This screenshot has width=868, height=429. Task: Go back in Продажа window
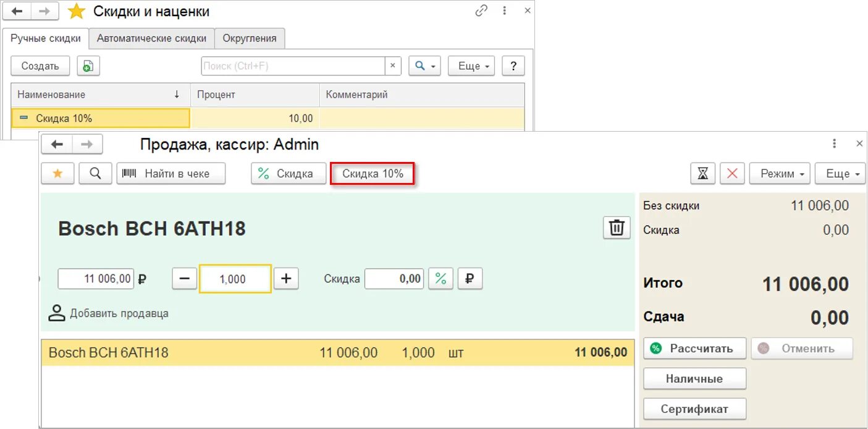point(57,144)
